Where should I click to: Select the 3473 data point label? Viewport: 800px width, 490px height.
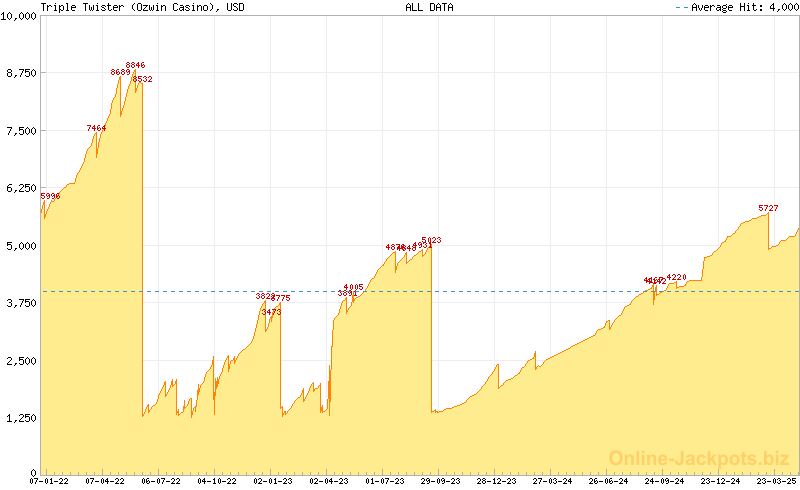[271, 312]
